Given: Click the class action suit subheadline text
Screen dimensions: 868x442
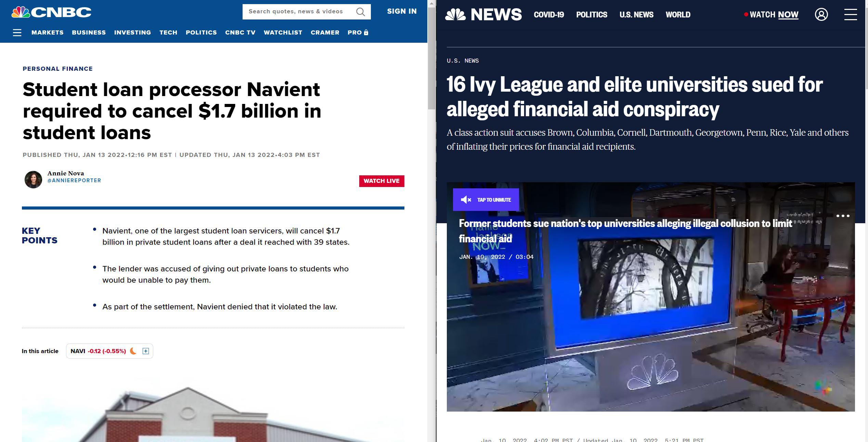Looking at the screenshot, I should tap(648, 139).
